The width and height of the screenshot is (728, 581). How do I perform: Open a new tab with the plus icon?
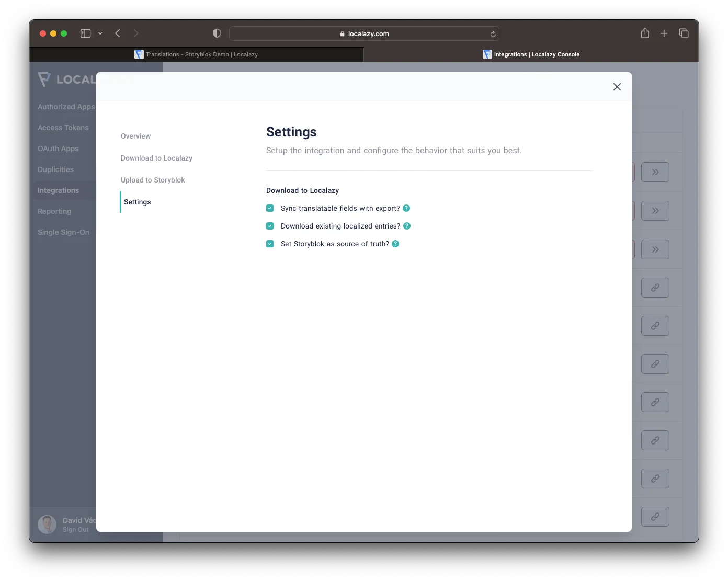click(664, 33)
